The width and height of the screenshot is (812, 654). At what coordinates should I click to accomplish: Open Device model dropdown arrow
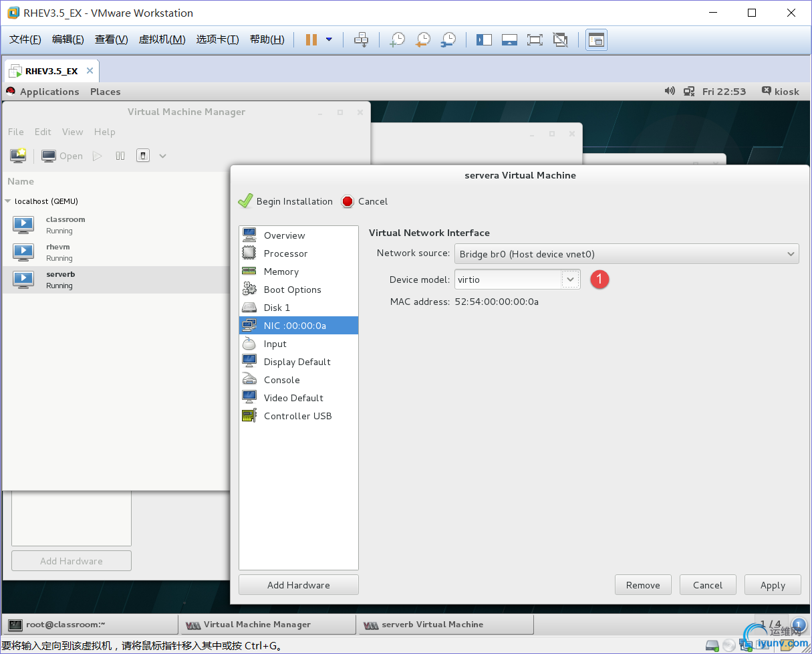pos(570,280)
